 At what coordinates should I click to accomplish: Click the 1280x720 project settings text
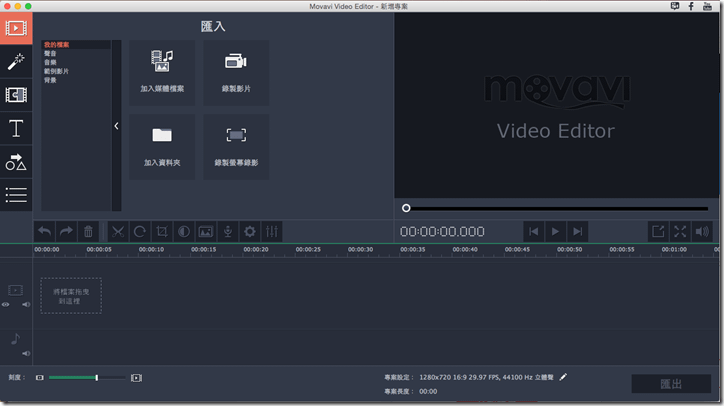click(486, 377)
